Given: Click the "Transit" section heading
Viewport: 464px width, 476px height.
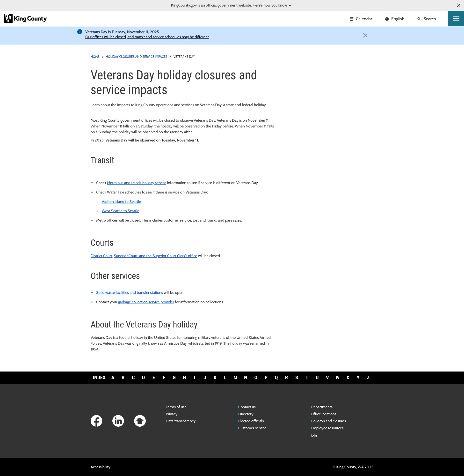Looking at the screenshot, I should [x=102, y=160].
